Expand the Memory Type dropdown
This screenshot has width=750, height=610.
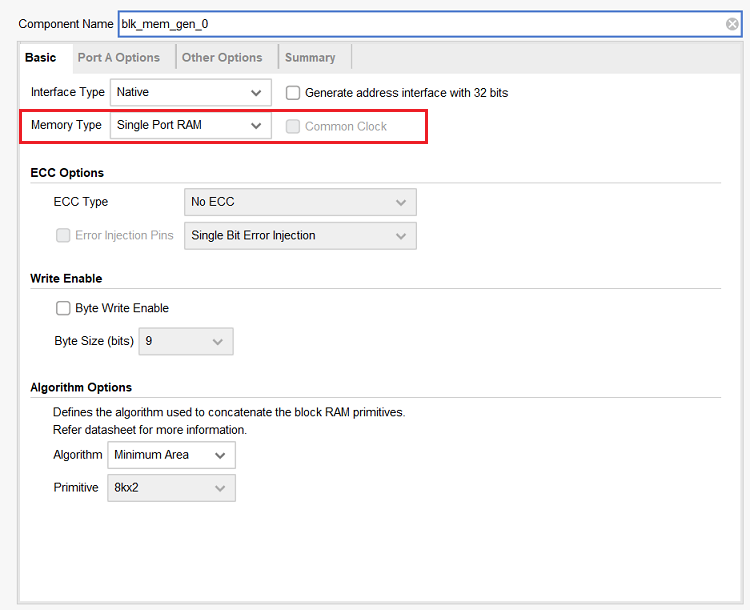(190, 126)
